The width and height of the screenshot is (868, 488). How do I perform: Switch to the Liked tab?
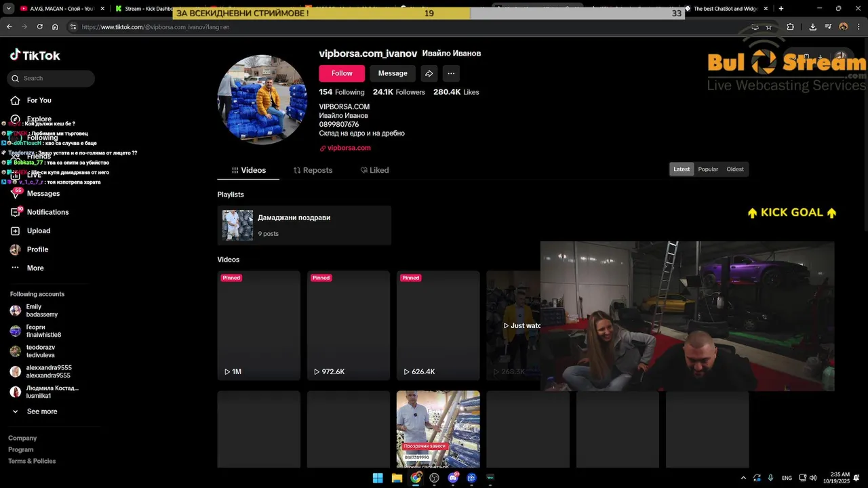click(374, 170)
